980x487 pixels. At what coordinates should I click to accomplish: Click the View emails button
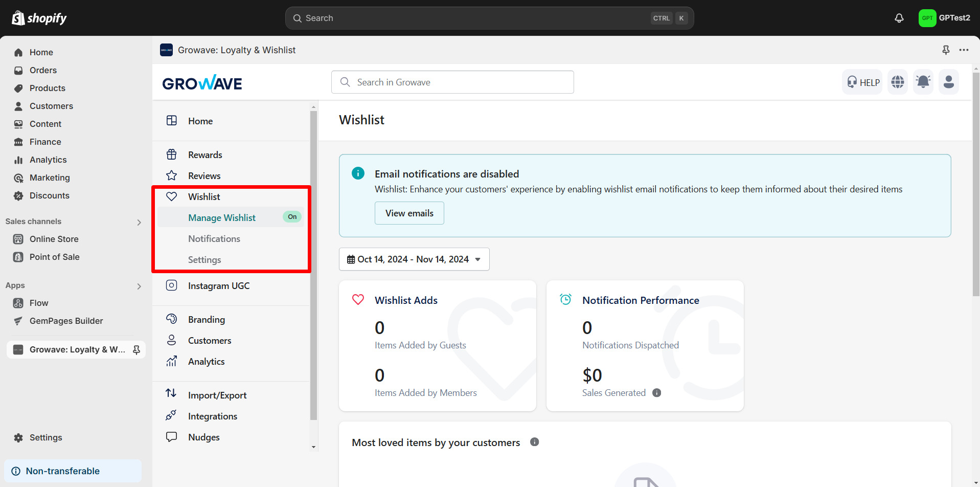409,213
